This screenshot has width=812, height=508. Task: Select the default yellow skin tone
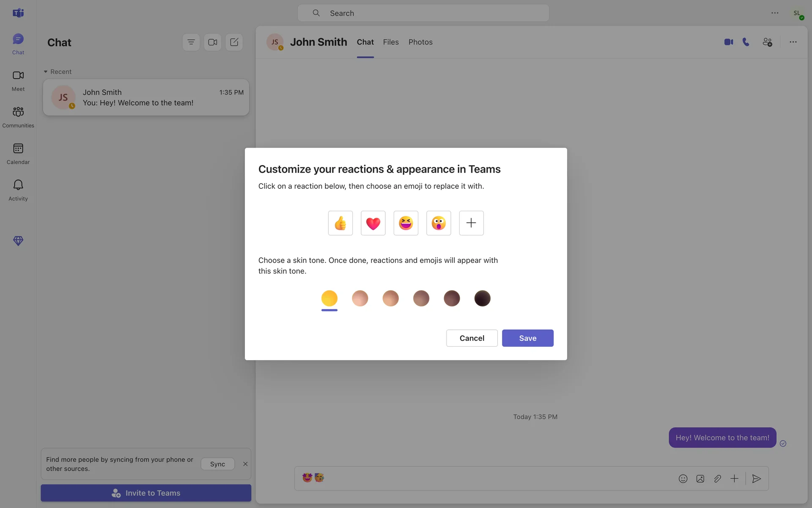(329, 298)
